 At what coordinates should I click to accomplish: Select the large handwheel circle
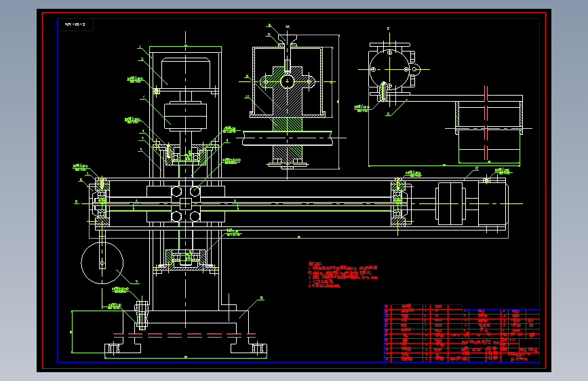pos(102,263)
